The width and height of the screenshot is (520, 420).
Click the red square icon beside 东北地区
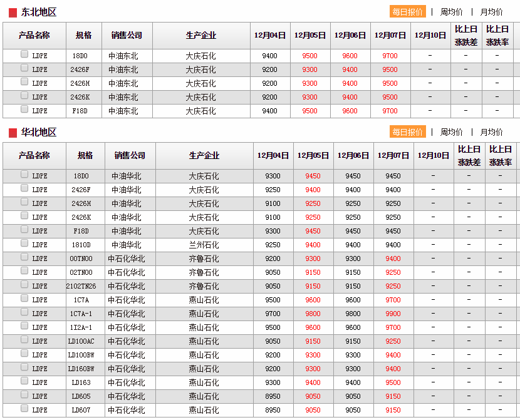pyautogui.click(x=13, y=13)
